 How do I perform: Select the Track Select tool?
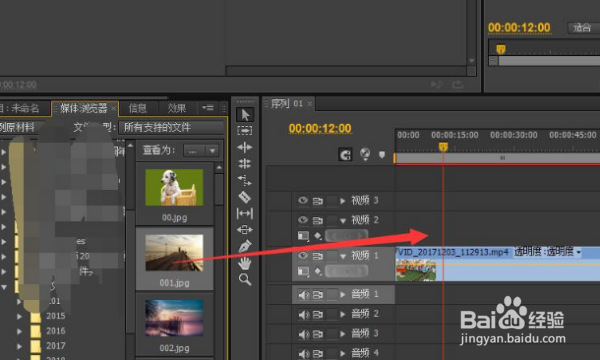(x=245, y=131)
